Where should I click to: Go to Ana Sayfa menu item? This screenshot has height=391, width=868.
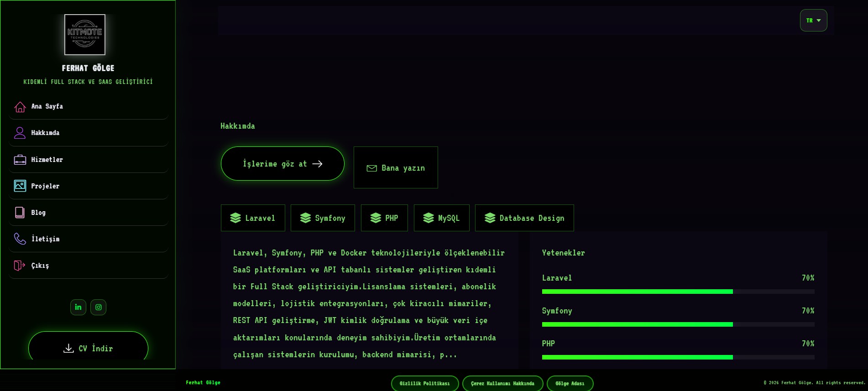(89, 107)
